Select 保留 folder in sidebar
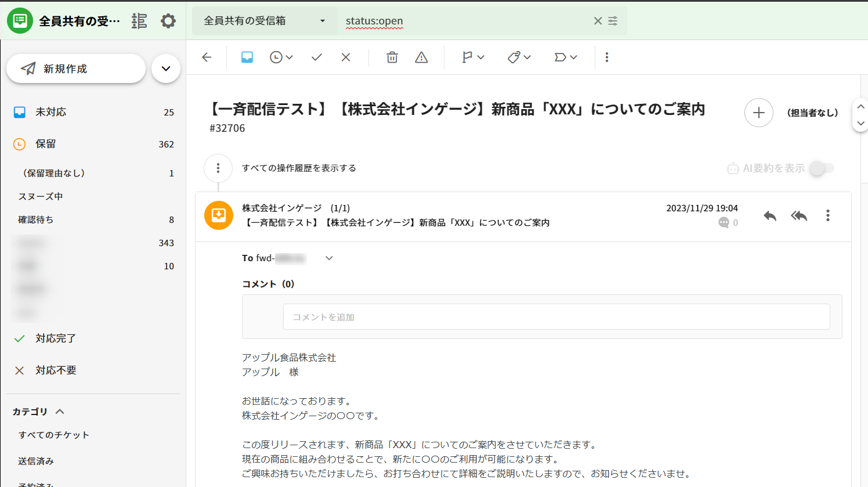 click(45, 144)
